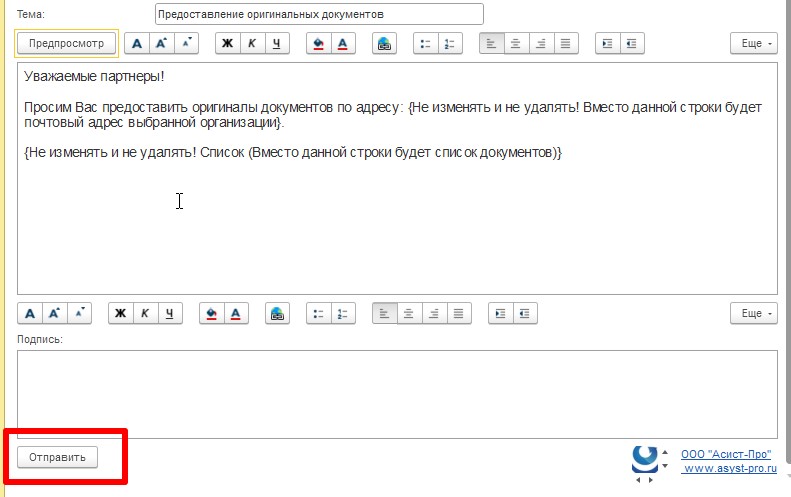Align right in signature toolbar

(x=434, y=313)
